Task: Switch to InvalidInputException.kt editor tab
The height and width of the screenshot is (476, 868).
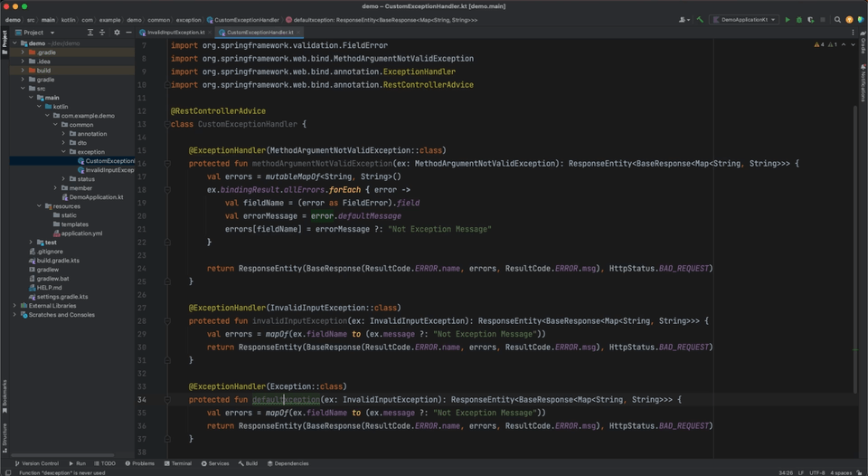Action: tap(175, 32)
